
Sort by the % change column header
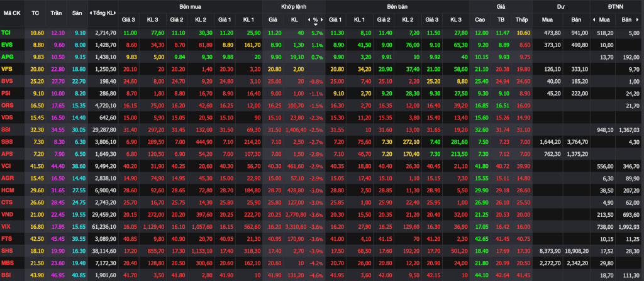point(316,19)
